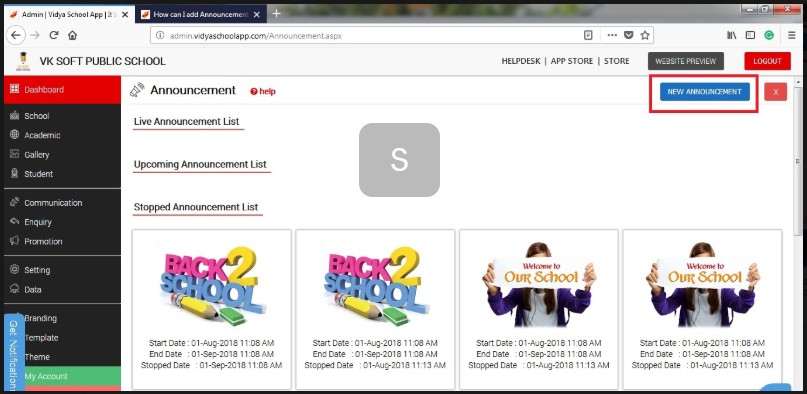Screen dimensions: 807x394
Task: Click the Live Announcement List heading
Action: (186, 122)
